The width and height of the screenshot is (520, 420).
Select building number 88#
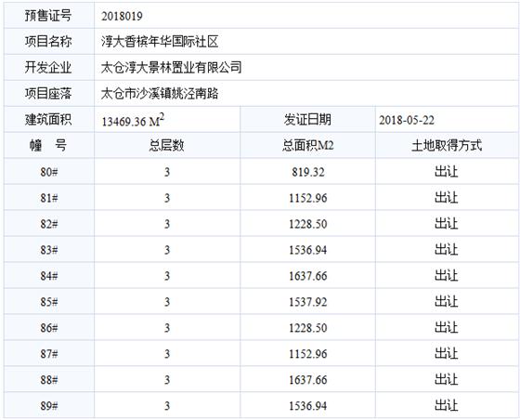pyautogui.click(x=49, y=380)
